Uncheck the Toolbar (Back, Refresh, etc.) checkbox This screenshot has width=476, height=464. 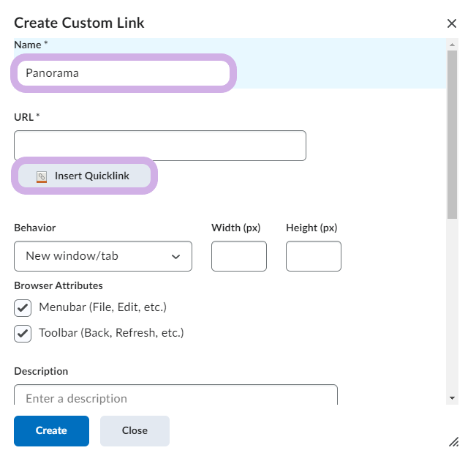click(x=23, y=333)
